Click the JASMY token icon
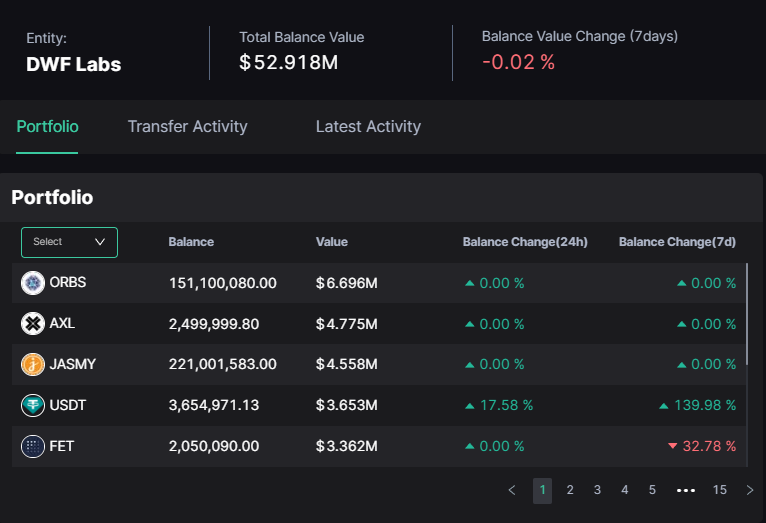Viewport: 766px width, 523px height. [33, 364]
